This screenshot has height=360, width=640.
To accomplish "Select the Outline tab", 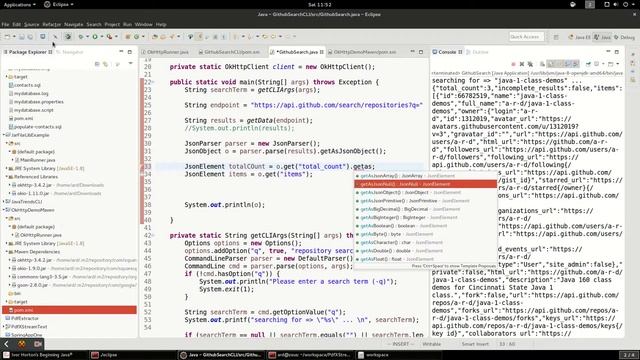I will (x=478, y=52).
